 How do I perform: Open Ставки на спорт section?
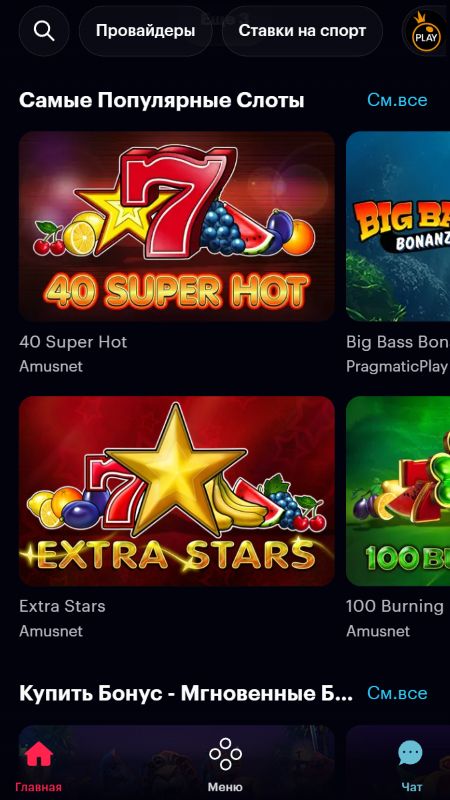302,31
